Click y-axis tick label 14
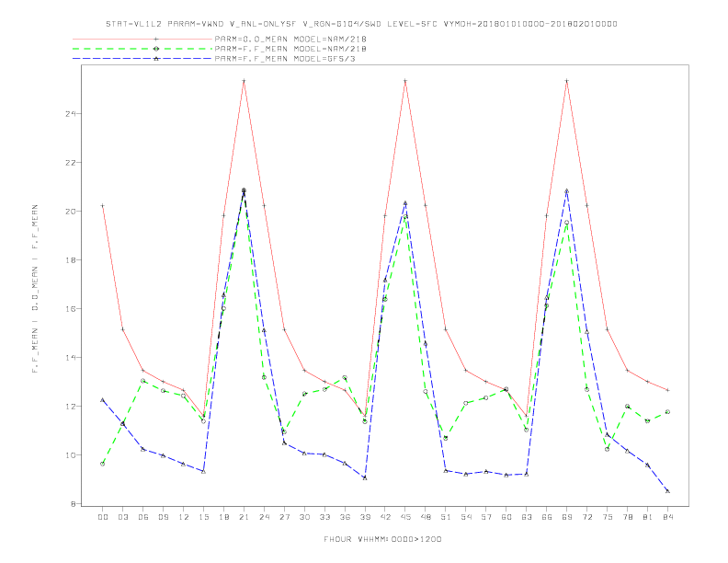Screen dimensions: 728x563 (x=70, y=358)
